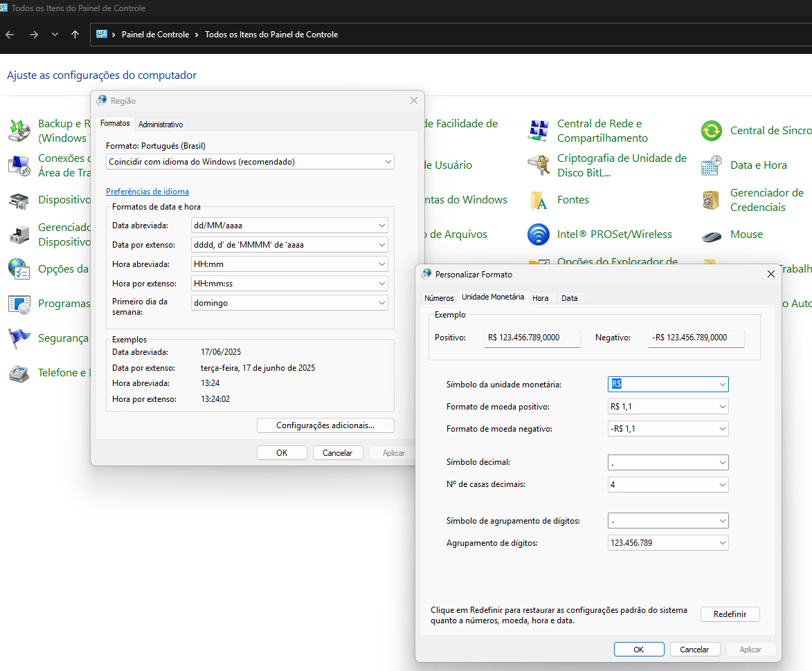The height and width of the screenshot is (671, 812).
Task: Expand the Agrupamento de dígitos dropdown
Action: tap(722, 543)
